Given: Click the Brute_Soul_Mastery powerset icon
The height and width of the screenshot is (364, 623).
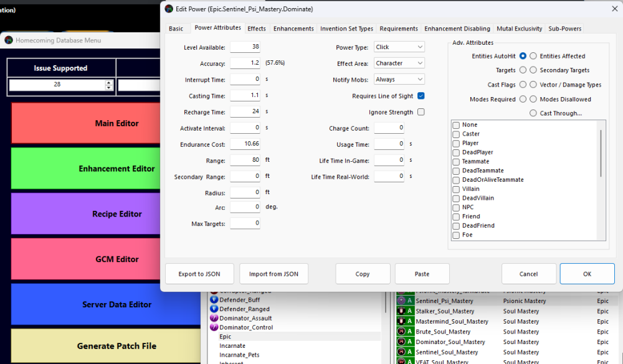Looking at the screenshot, I should tap(401, 332).
